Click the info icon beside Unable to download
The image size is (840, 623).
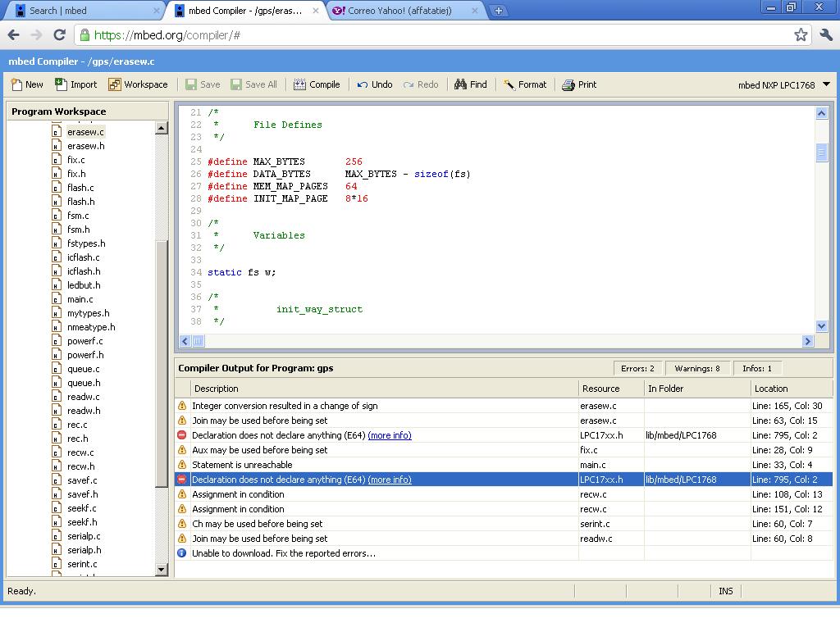(x=182, y=553)
